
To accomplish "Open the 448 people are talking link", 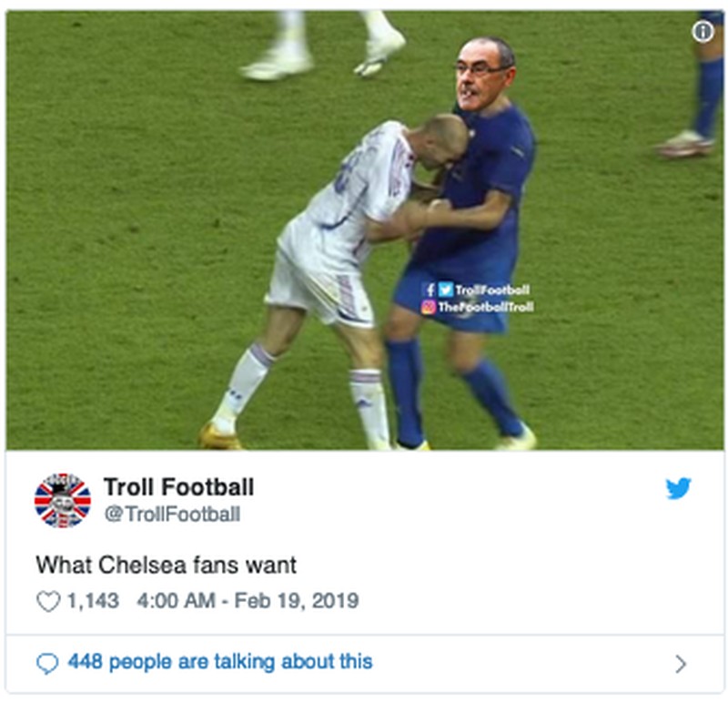I will [220, 662].
